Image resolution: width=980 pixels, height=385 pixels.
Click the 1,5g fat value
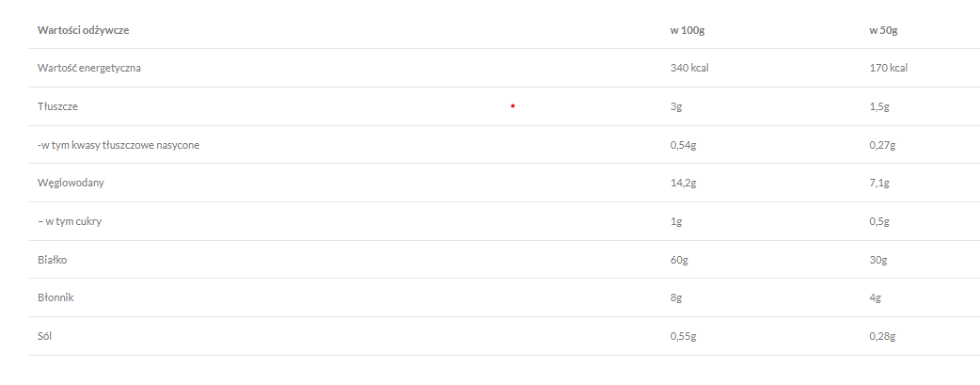[x=879, y=106]
